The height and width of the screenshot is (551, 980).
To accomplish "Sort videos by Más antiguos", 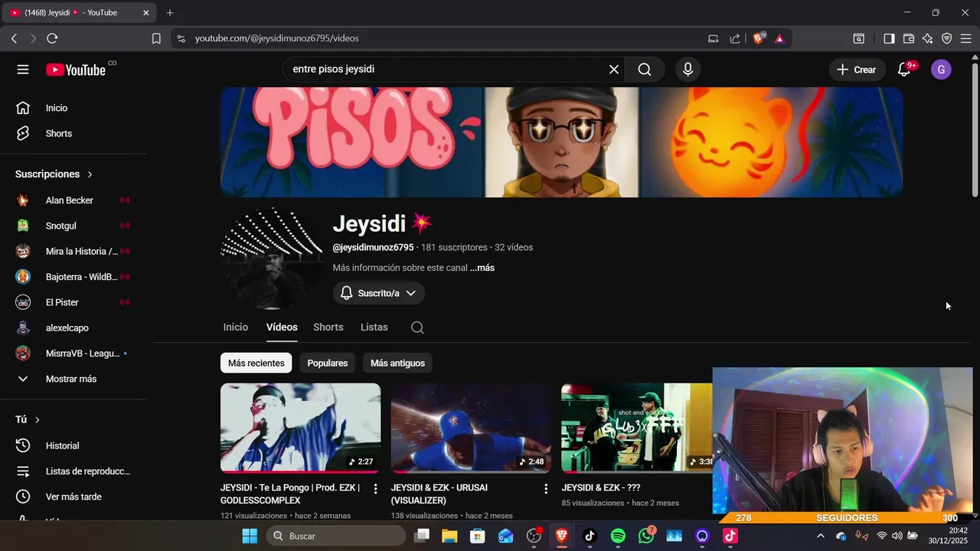I will (397, 363).
